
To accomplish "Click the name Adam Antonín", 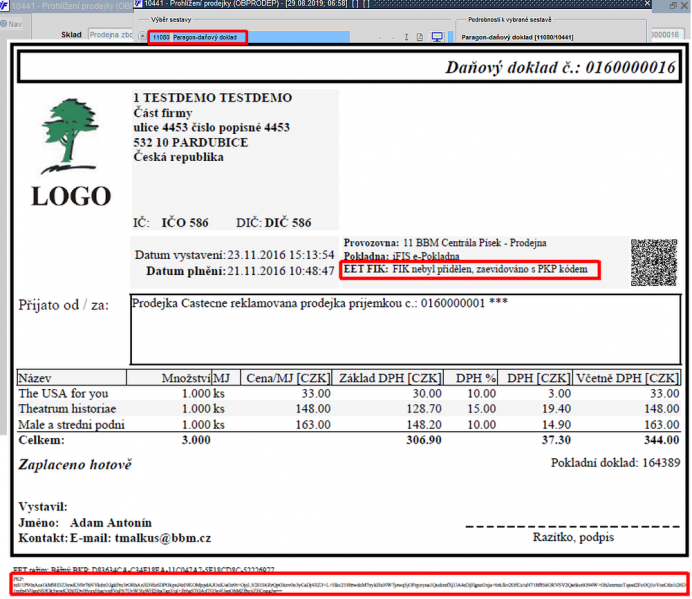I will [111, 523].
